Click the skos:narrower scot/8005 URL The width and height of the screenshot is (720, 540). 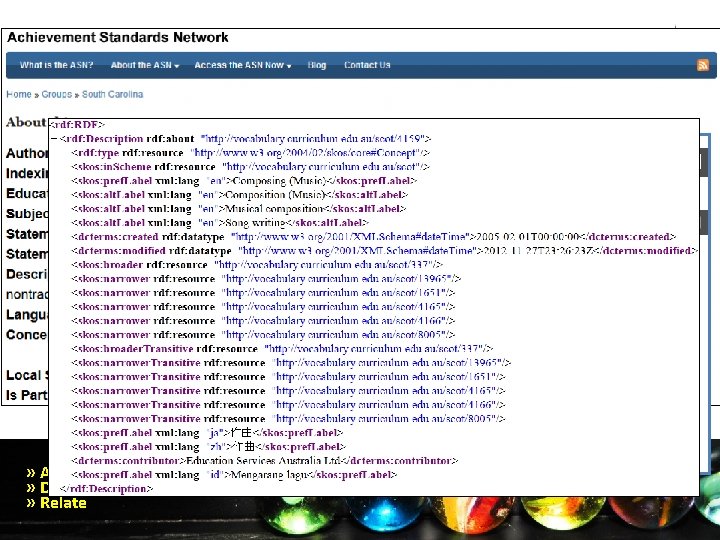point(334,335)
